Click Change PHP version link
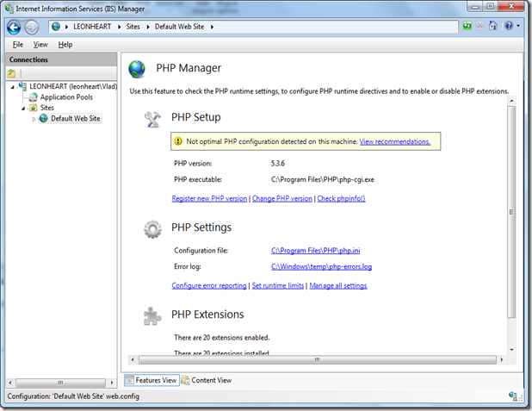Image resolution: width=532 pixels, height=411 pixels. point(282,199)
